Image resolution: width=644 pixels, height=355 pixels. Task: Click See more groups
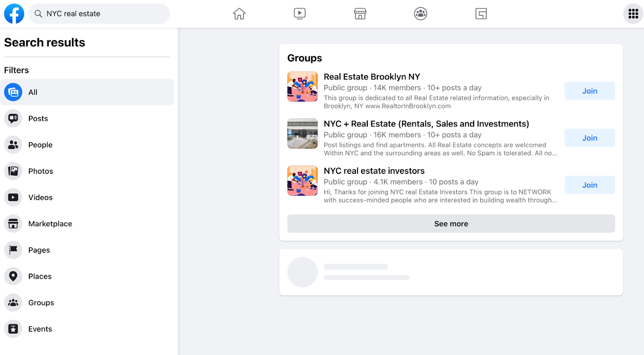(451, 223)
